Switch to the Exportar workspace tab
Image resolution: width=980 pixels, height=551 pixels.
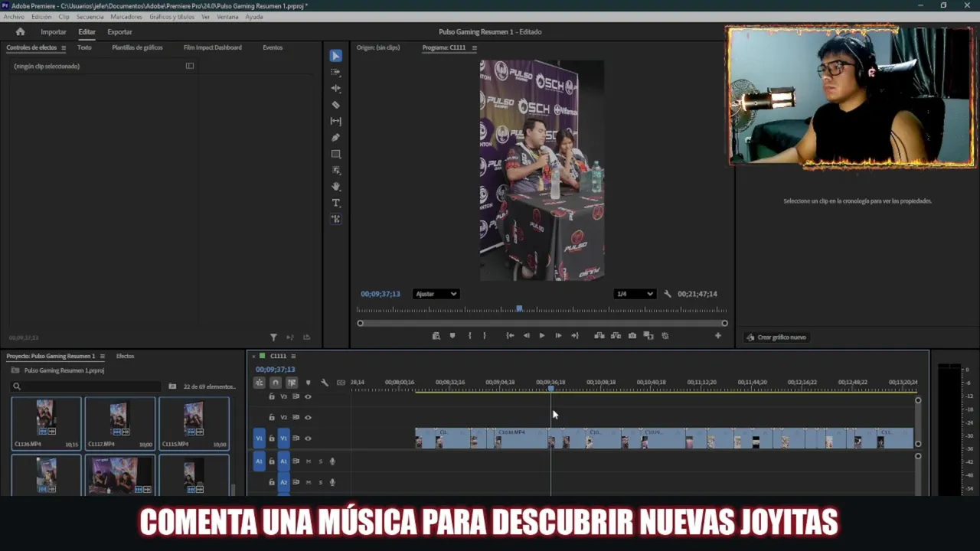119,31
